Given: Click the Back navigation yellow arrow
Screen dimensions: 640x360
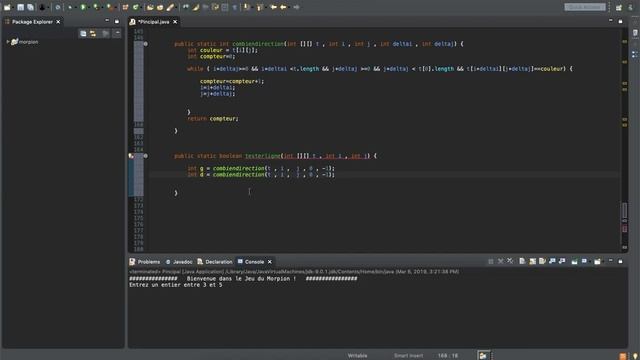Looking at the screenshot, I should coord(283,7).
